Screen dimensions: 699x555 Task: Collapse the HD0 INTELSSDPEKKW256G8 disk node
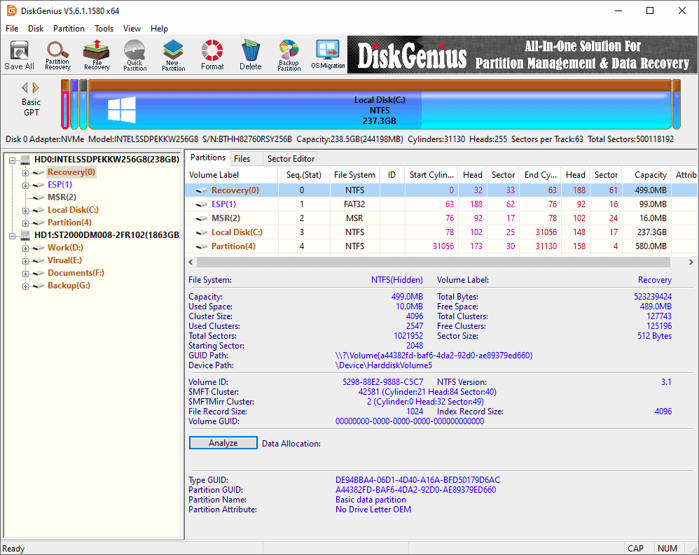tap(13, 160)
